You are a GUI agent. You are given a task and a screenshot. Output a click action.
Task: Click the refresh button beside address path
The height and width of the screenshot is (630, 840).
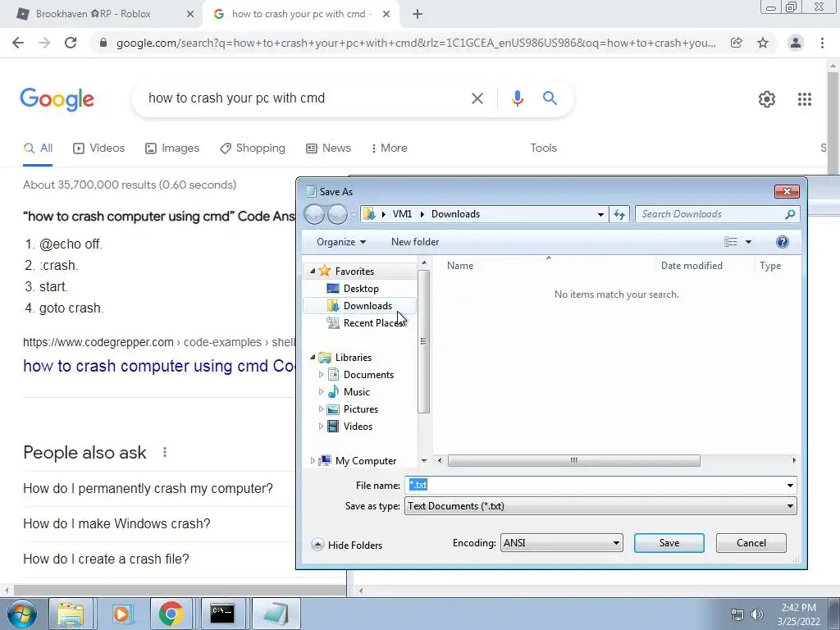coord(619,214)
